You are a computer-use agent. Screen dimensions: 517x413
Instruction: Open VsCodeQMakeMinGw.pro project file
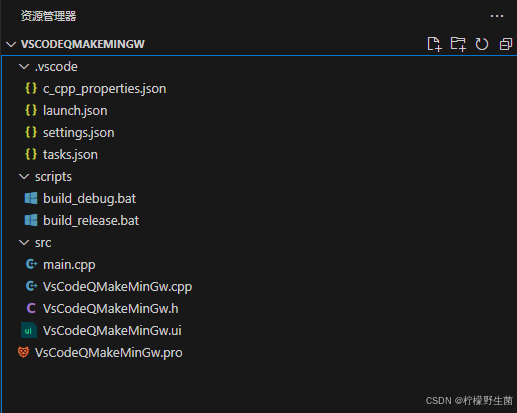[109, 353]
